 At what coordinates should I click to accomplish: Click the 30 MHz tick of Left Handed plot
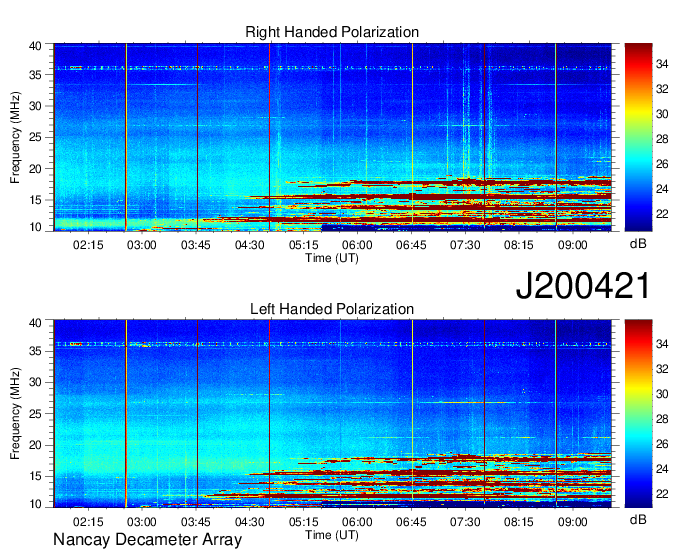click(x=35, y=382)
